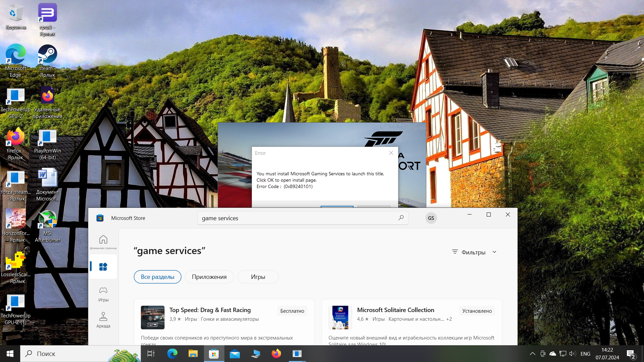The image size is (644, 362).
Task: Click the Installed button for Solitaire Collection
Action: click(x=477, y=311)
